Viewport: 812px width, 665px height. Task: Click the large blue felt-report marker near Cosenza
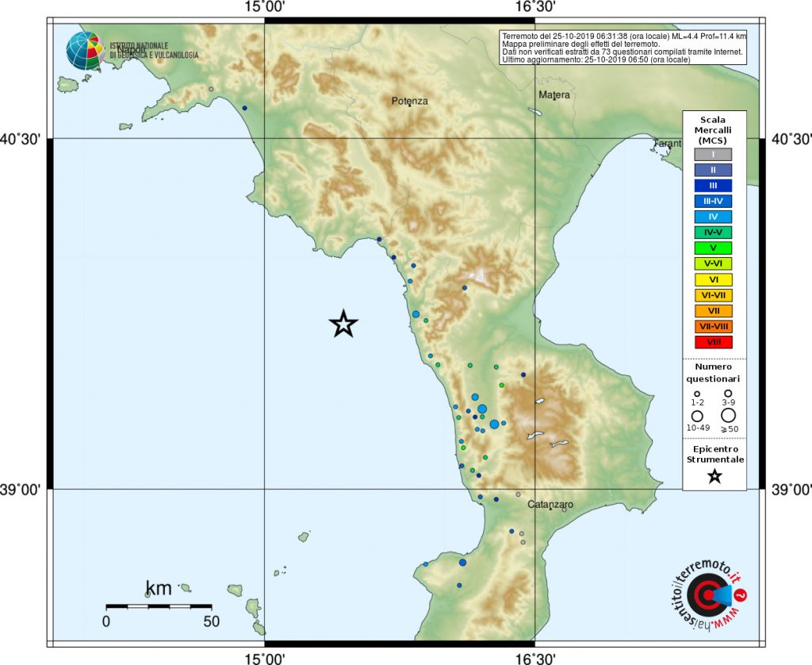[496, 423]
